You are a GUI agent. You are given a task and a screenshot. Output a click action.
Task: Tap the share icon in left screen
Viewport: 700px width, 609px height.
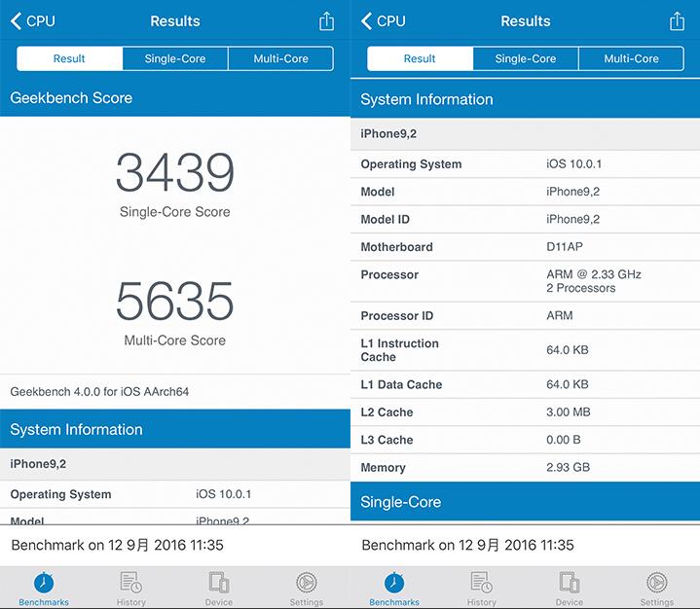(x=326, y=21)
